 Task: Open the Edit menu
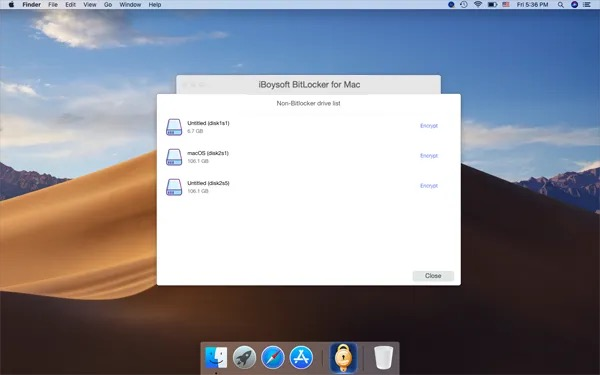(x=70, y=5)
